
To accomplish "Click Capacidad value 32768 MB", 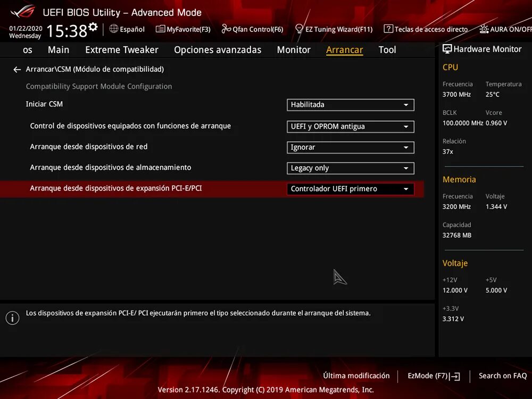I will pos(456,235).
